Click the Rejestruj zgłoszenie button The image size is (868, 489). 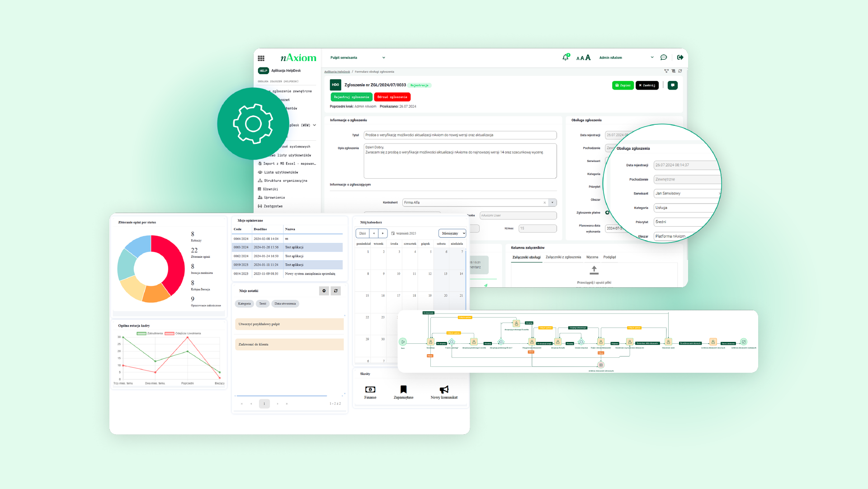click(351, 97)
